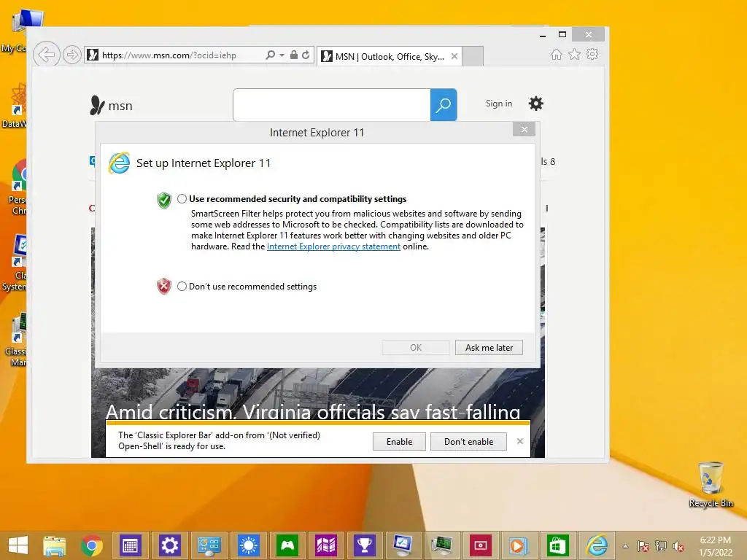
Task: Open the Windows Store on taskbar
Action: [557, 545]
